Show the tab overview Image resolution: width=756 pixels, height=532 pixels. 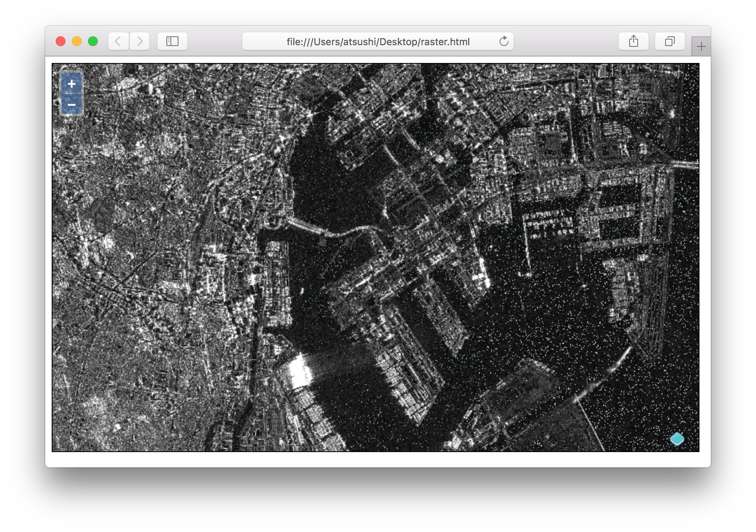pyautogui.click(x=670, y=41)
